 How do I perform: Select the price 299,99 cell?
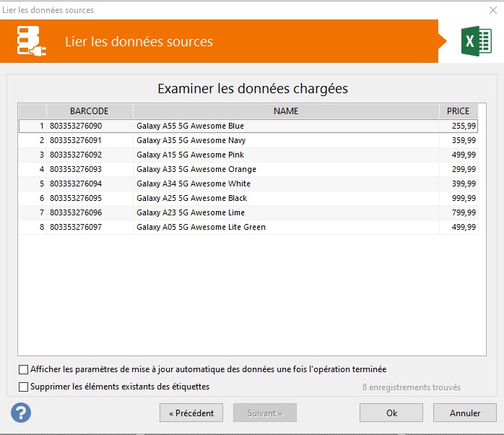[459, 169]
